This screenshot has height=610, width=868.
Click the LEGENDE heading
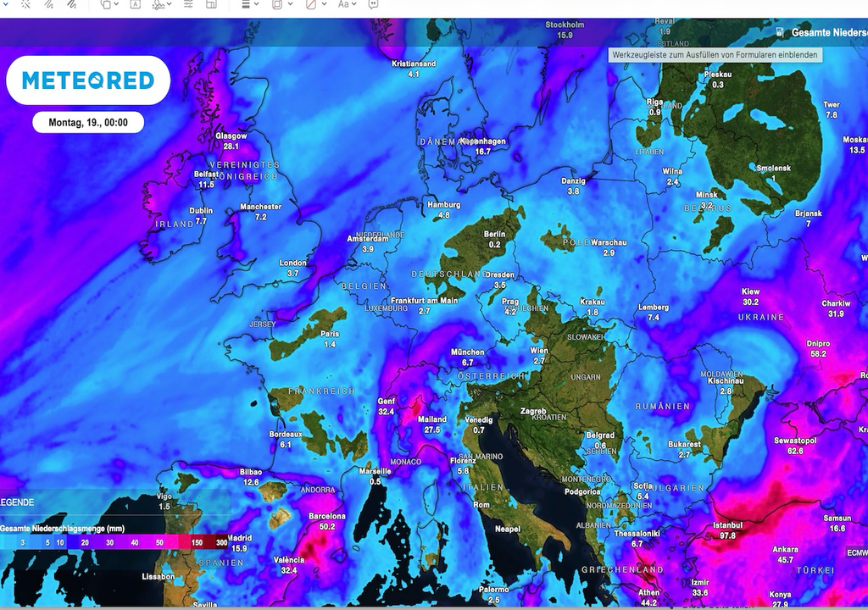(17, 502)
